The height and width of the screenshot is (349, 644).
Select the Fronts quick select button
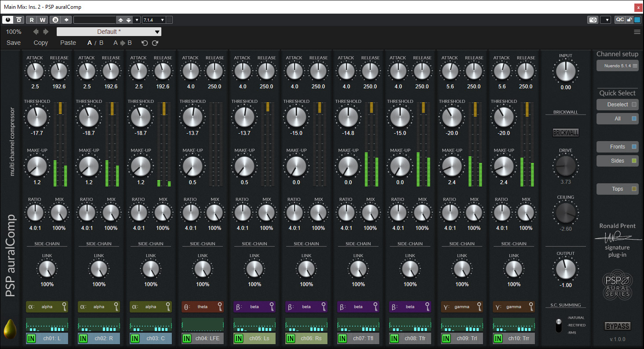click(x=617, y=147)
